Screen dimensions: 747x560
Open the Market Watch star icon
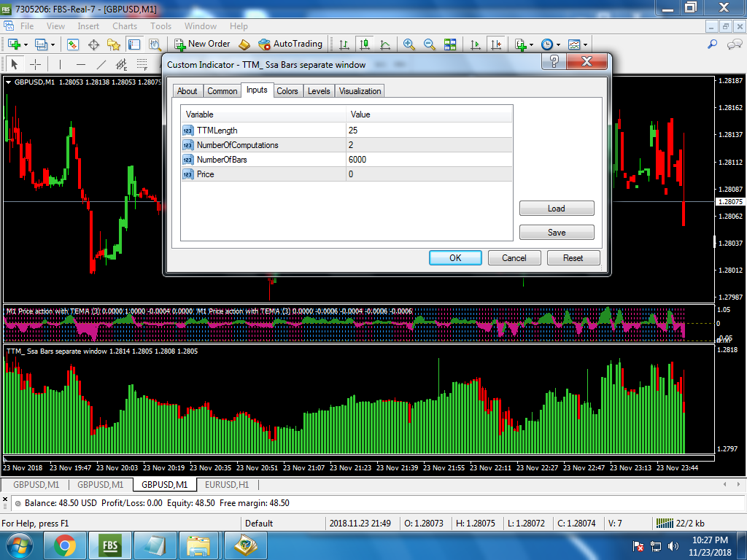(x=114, y=44)
